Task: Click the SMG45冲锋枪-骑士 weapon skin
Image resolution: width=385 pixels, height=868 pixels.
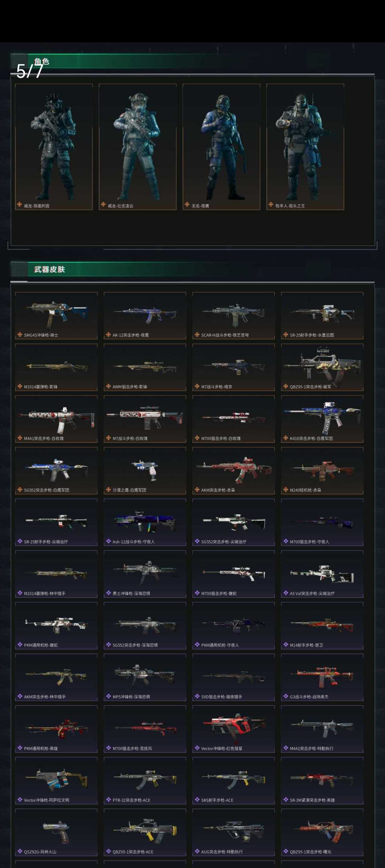Action: click(56, 315)
